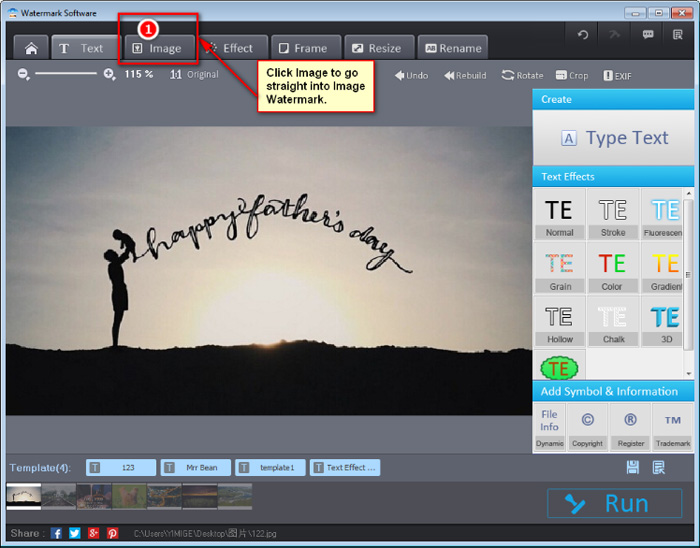
Task: Insert the Copyright symbol
Action: [x=588, y=428]
